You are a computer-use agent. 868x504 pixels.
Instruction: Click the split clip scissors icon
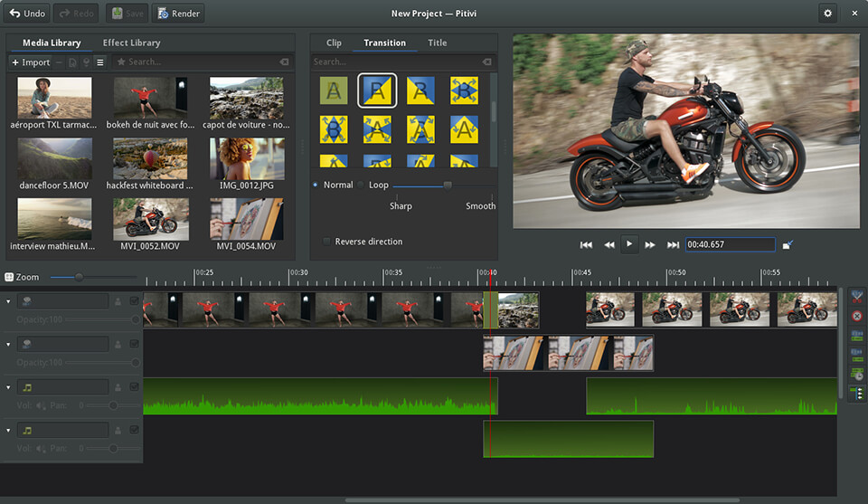coord(856,296)
